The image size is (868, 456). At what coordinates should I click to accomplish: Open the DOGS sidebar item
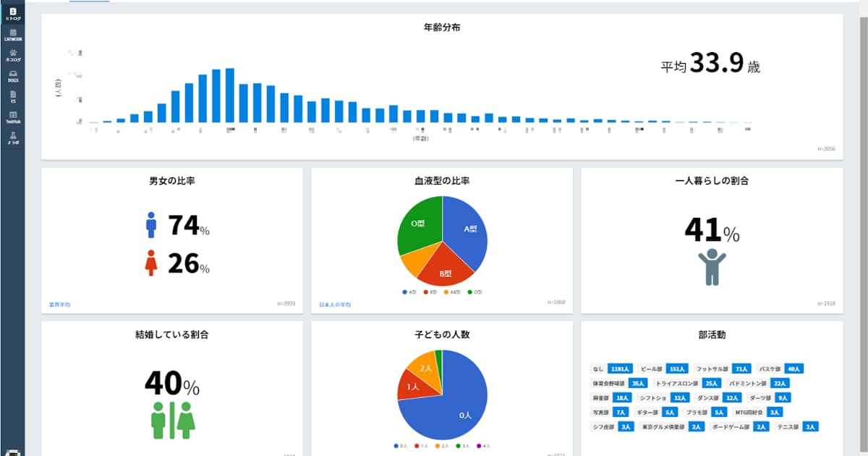[12, 76]
